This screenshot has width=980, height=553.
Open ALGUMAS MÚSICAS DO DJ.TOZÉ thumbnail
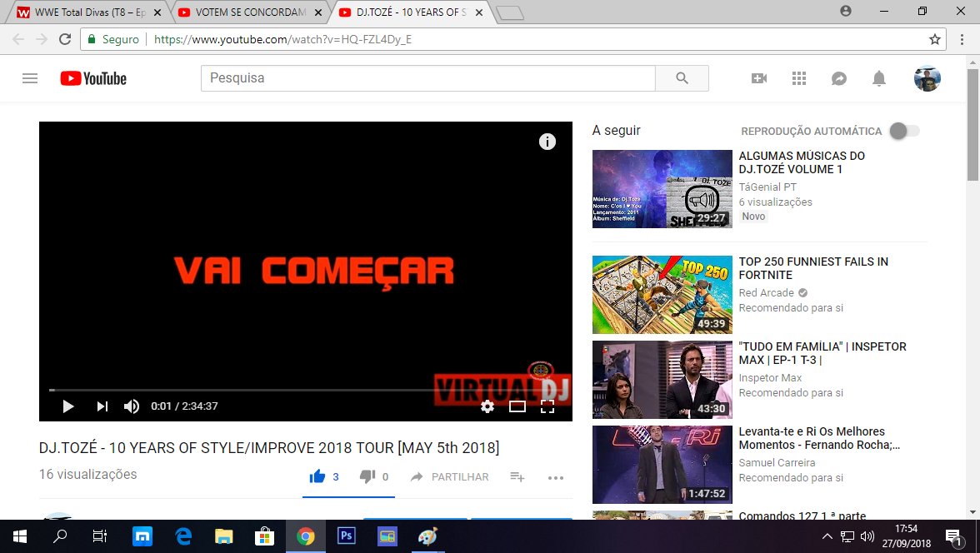(x=662, y=189)
